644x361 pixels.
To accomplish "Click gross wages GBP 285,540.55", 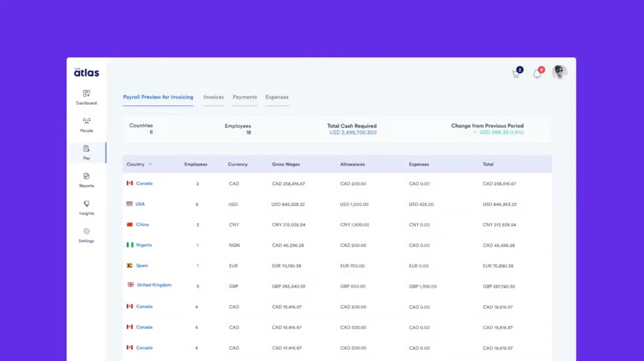I will click(289, 286).
